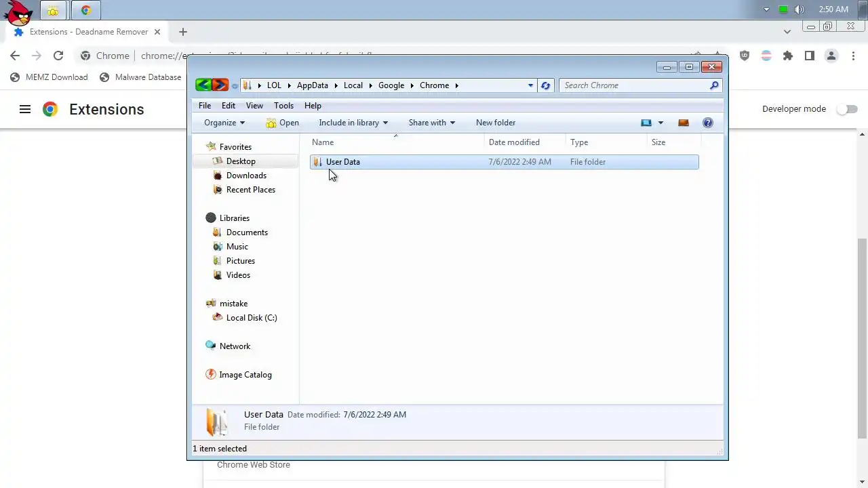The image size is (868, 488).
Task: Click the magnifier in Search Chrome box
Action: 714,85
